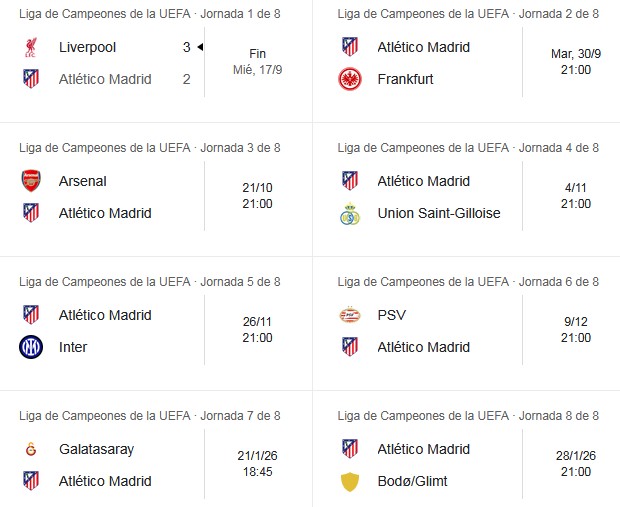Click the winner arrow beside Liverpool's score
Screen dimensions: 620x507
point(201,47)
